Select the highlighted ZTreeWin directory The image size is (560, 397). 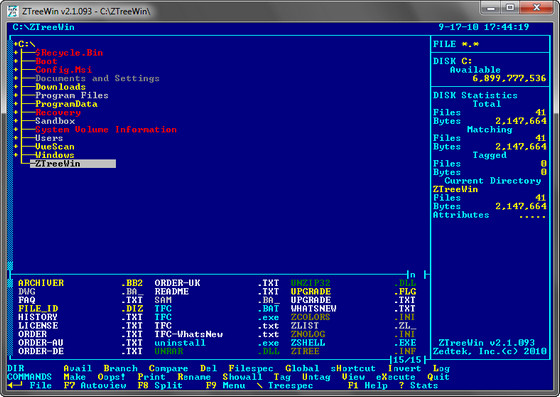tap(73, 164)
